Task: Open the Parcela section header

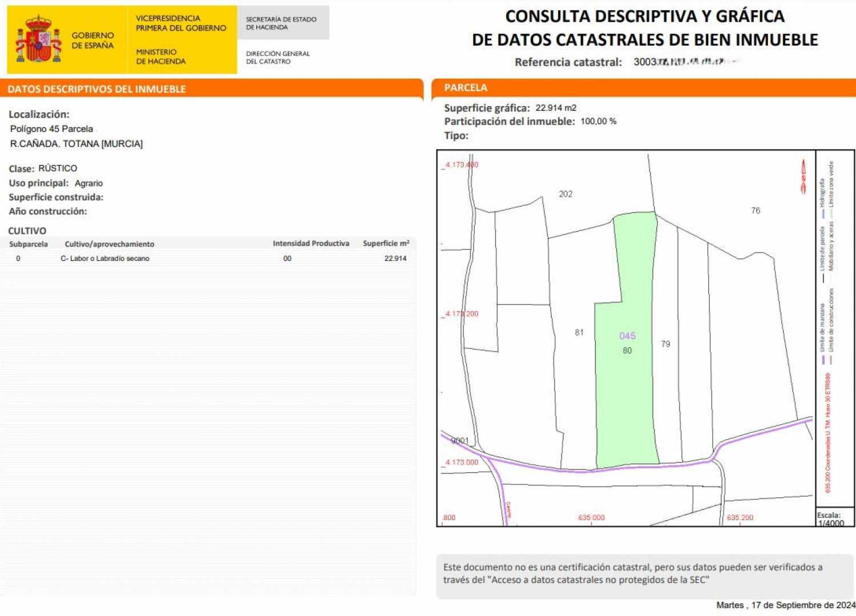Action: point(466,87)
